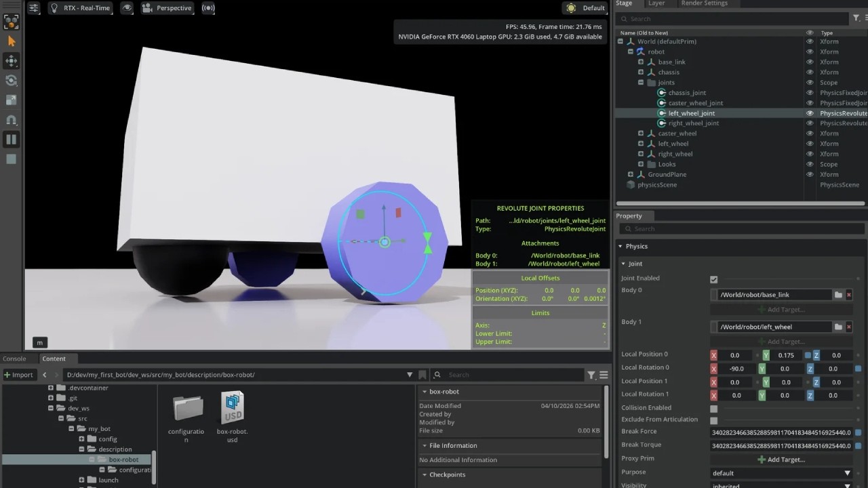
Task: Toggle visibility eye for GroundPlane
Action: coord(810,174)
